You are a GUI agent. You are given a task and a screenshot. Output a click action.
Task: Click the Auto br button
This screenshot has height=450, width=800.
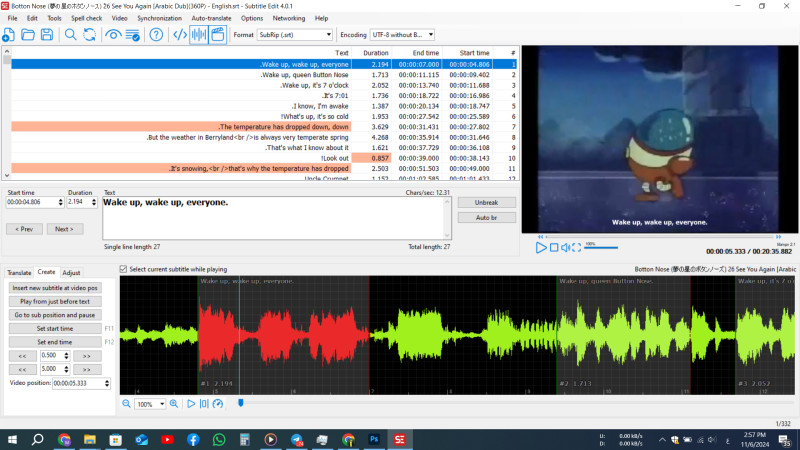coord(487,217)
